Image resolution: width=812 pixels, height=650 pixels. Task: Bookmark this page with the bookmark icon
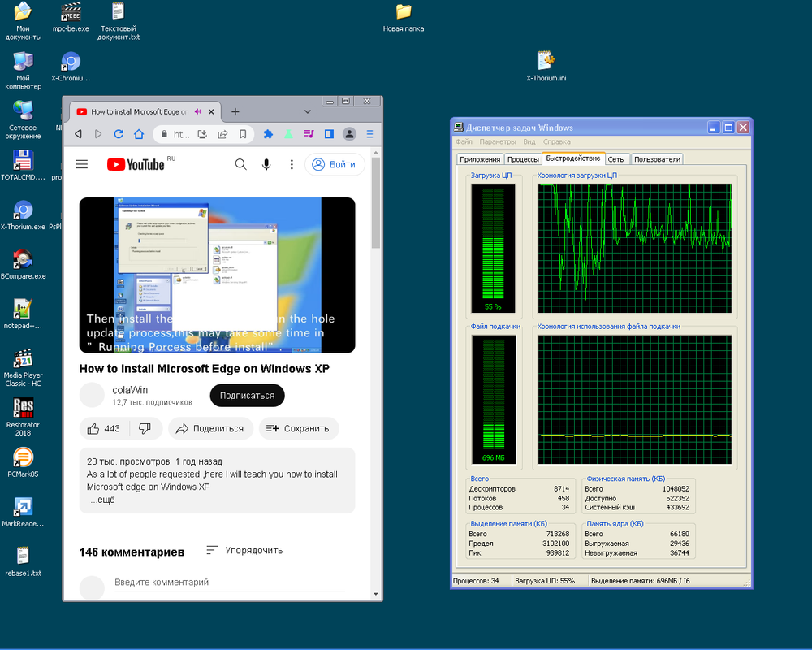click(x=243, y=134)
